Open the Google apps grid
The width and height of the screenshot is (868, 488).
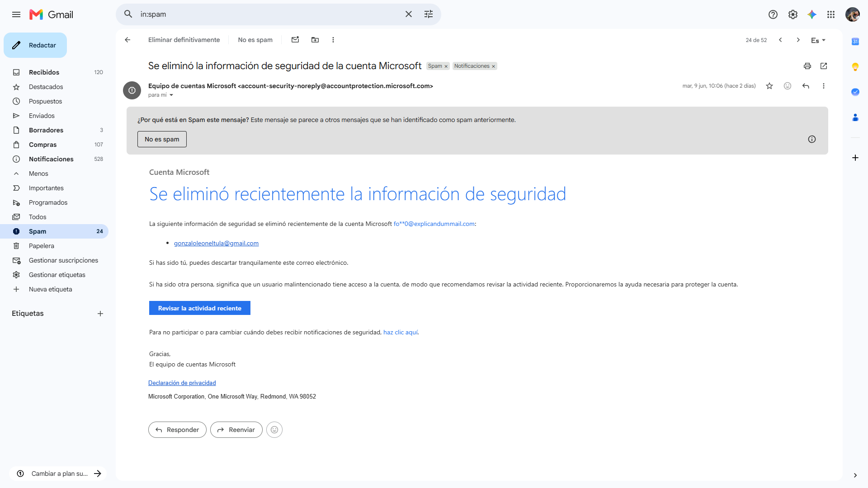pyautogui.click(x=831, y=14)
